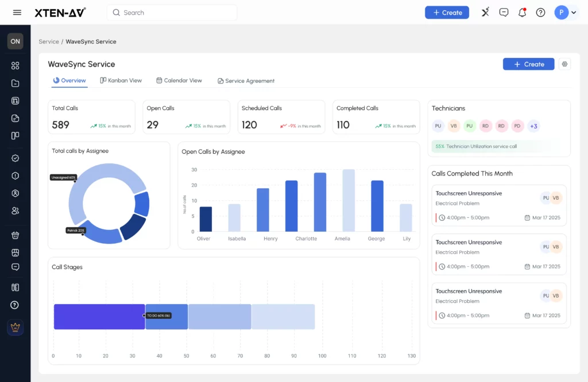
Task: Select the ON organization badge in sidebar
Action: (15, 41)
